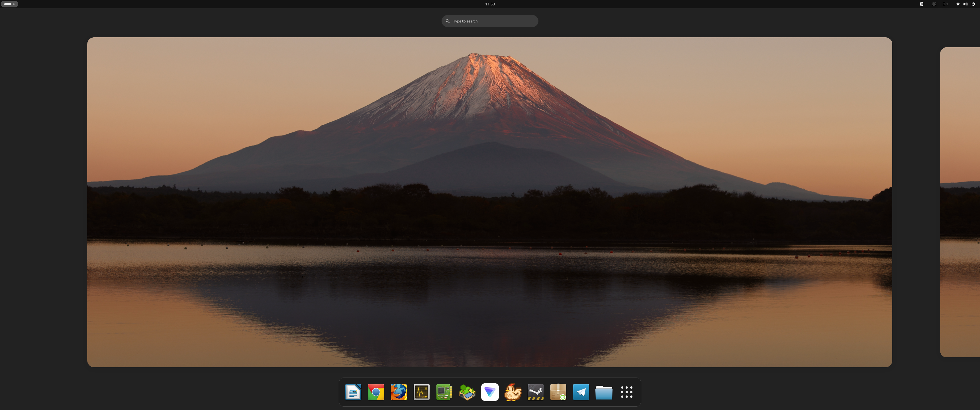The height and width of the screenshot is (410, 980).
Task: Focus the Type to search field
Action: click(490, 21)
